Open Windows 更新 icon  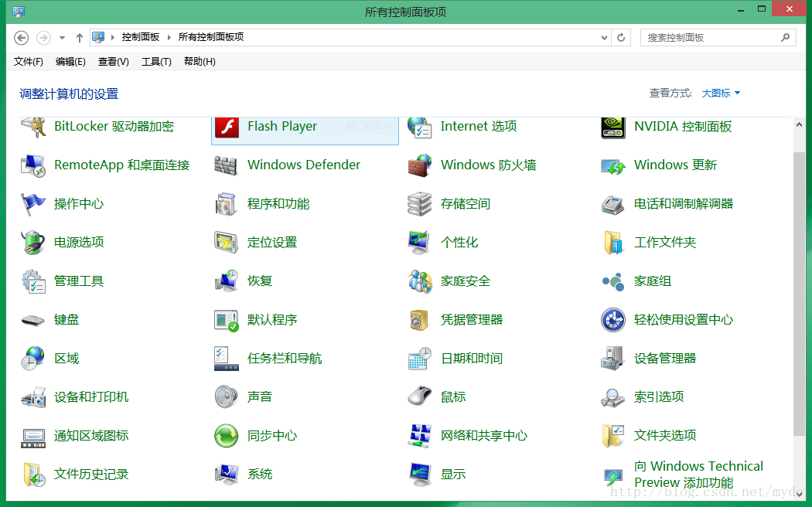613,165
